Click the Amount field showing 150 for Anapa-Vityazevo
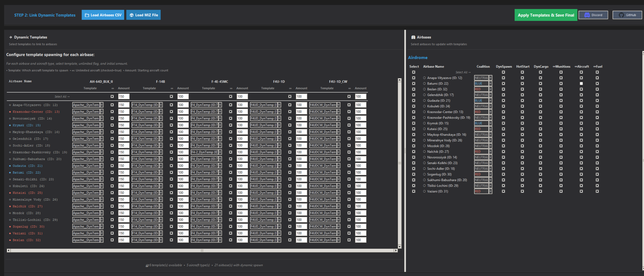This screenshot has width=644, height=276. tap(124, 105)
